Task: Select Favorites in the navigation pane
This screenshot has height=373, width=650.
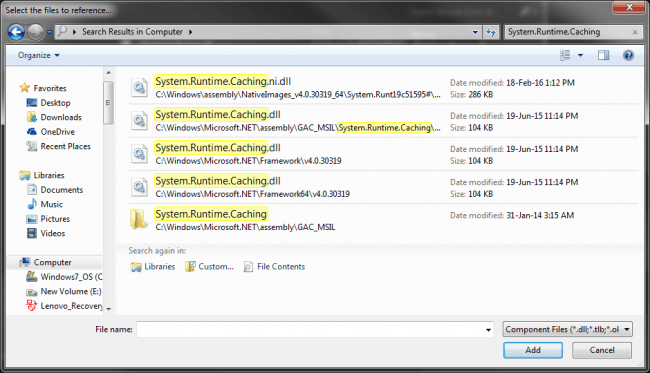Action: pyautogui.click(x=50, y=88)
